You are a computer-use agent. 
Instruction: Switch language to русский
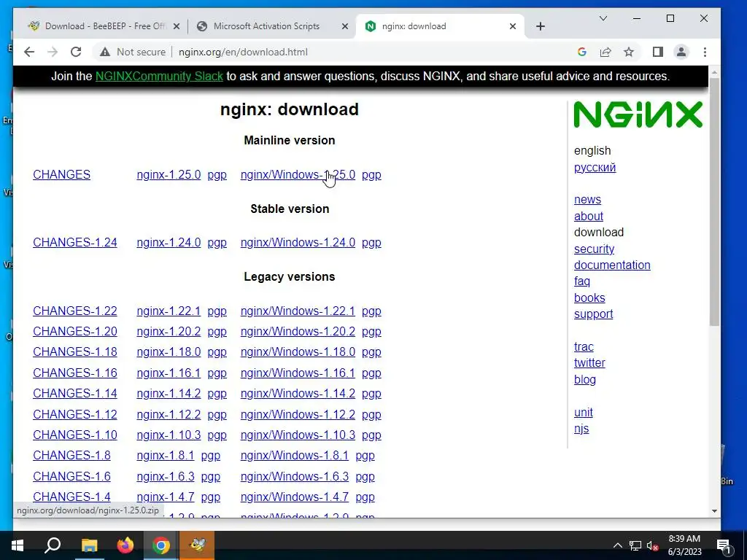coord(595,168)
